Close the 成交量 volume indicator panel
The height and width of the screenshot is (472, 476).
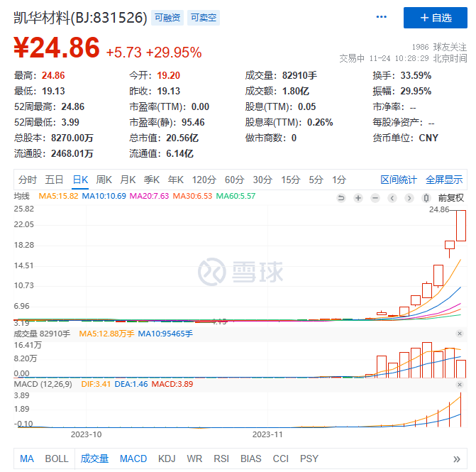click(x=460, y=334)
